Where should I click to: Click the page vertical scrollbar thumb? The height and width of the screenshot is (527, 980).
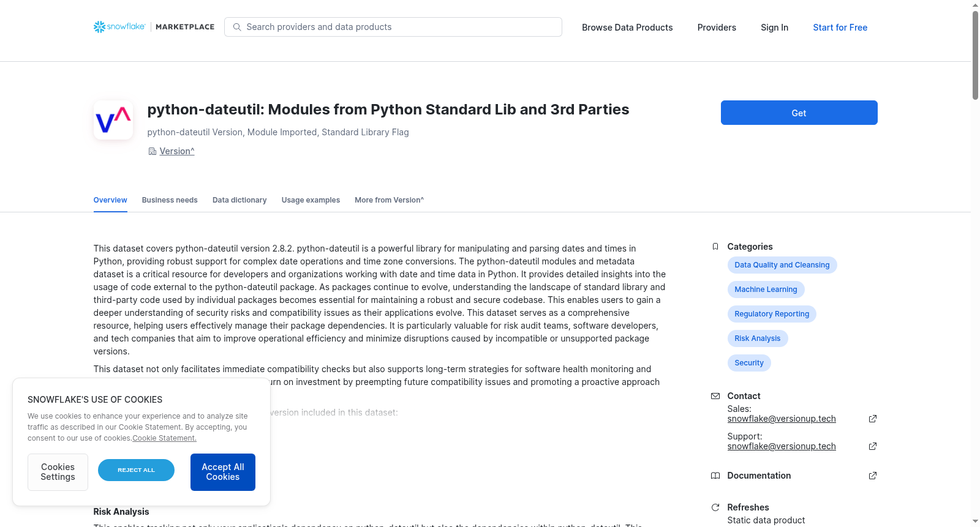(975, 55)
